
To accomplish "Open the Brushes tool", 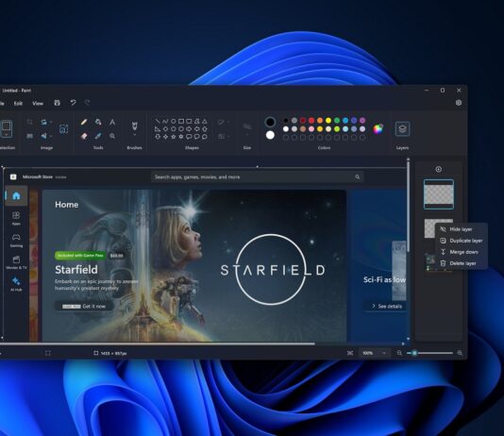I will [134, 126].
